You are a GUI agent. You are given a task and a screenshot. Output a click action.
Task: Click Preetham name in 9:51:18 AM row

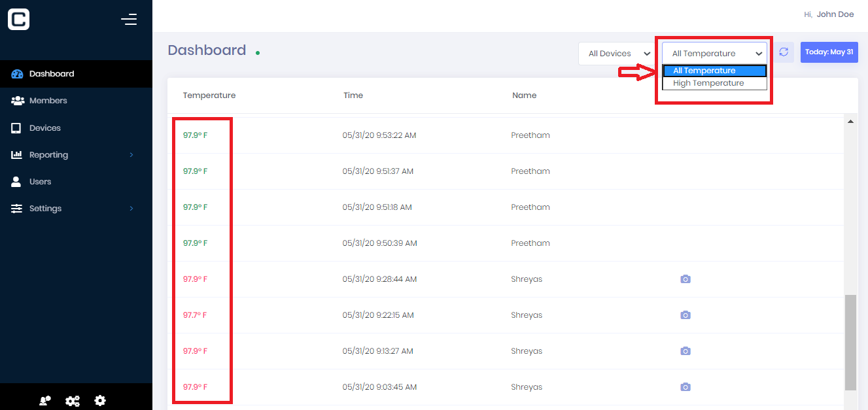[x=530, y=207]
